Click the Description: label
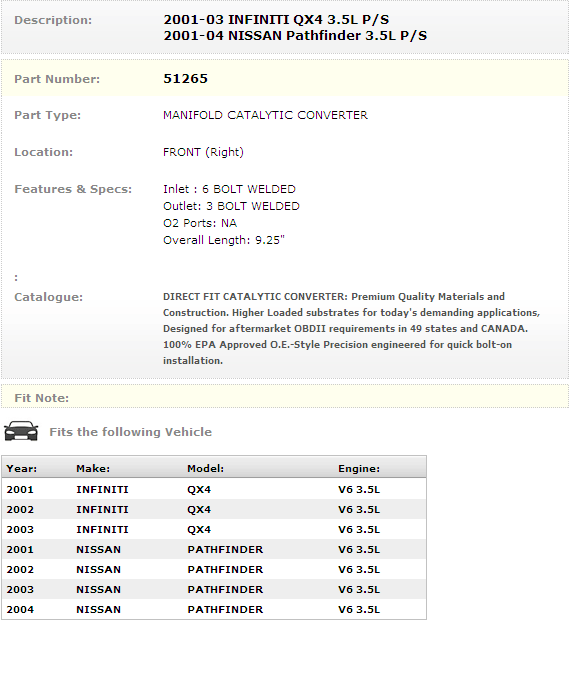The image size is (570, 676). 53,20
